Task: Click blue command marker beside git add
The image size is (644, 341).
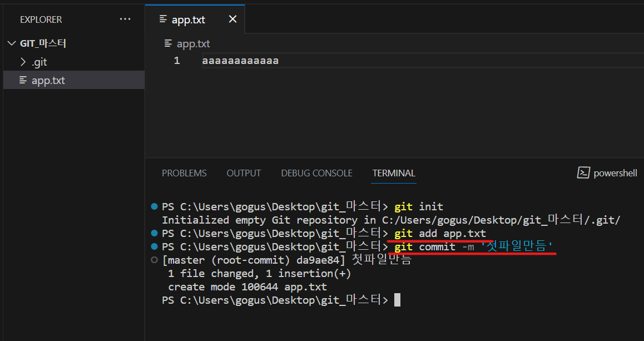Action: [155, 233]
